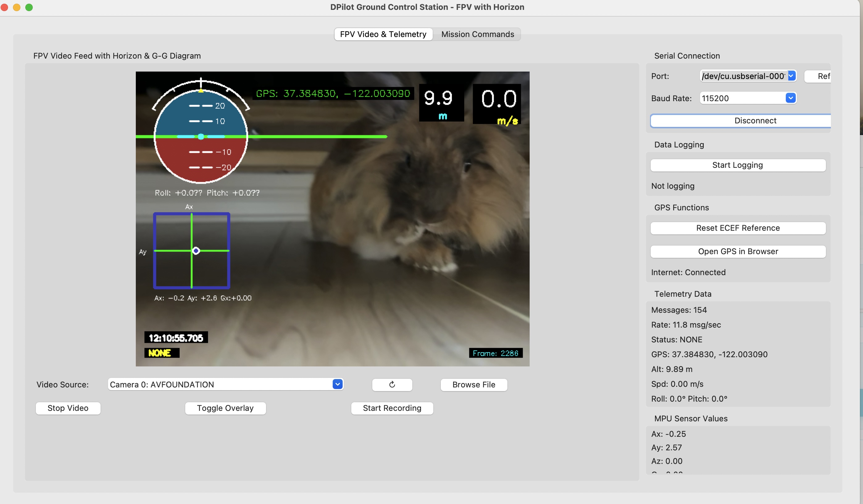Click the Messages: 154 telemetry line

pyautogui.click(x=679, y=310)
